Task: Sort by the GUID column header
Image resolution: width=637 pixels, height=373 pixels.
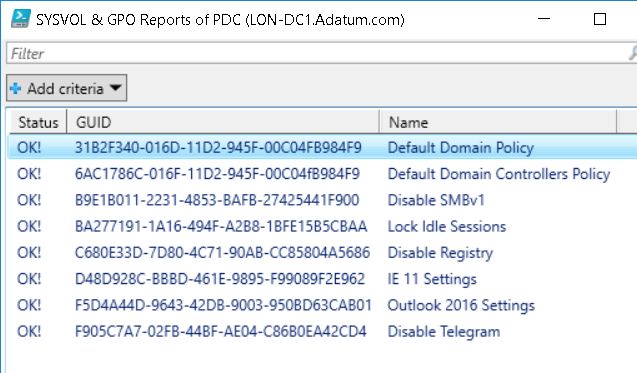Action: pyautogui.click(x=223, y=122)
